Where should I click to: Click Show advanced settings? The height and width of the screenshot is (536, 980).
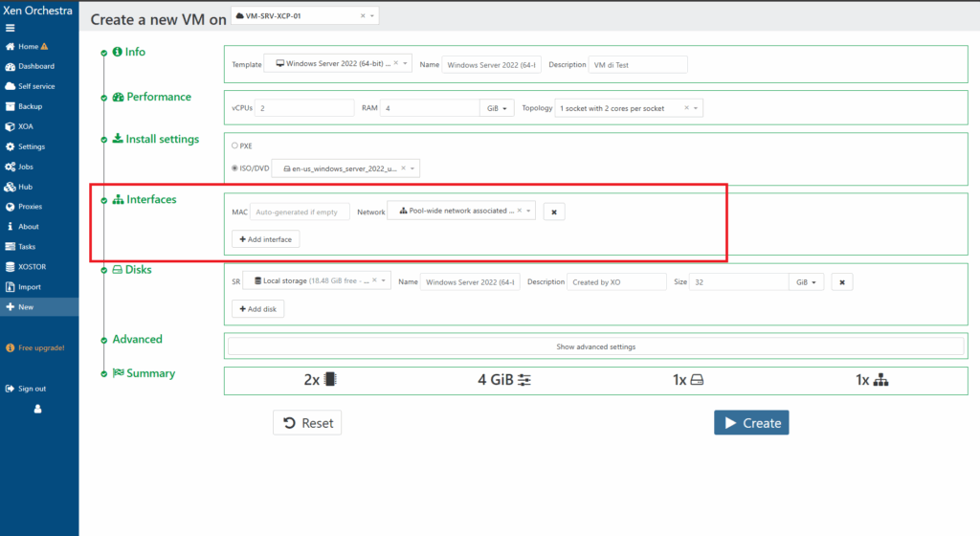(595, 346)
